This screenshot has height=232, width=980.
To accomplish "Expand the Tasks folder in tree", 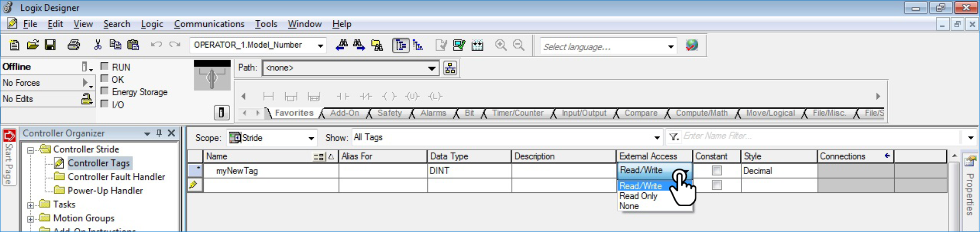I will 31,205.
